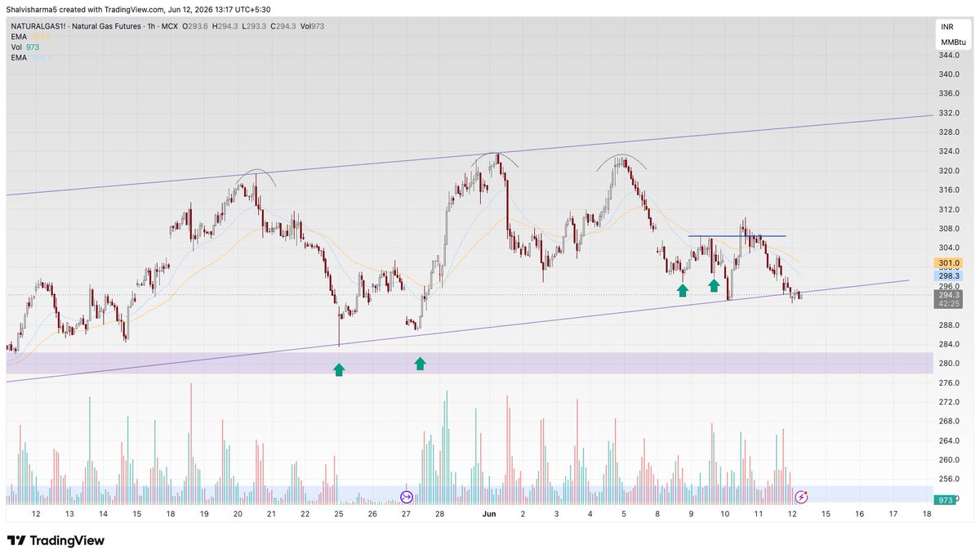Click the purple contract rollover marker icon

tap(408, 496)
